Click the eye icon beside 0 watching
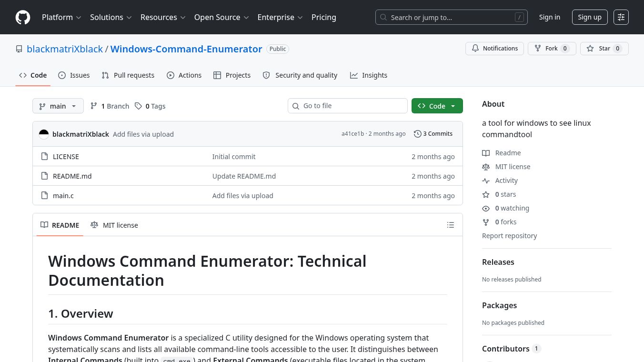The width and height of the screenshot is (644, 362). click(x=486, y=208)
